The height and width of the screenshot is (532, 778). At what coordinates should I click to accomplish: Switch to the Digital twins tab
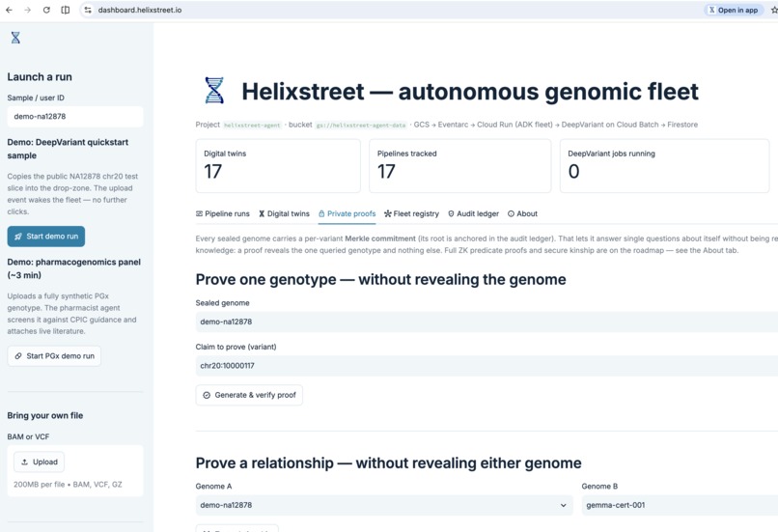(284, 214)
